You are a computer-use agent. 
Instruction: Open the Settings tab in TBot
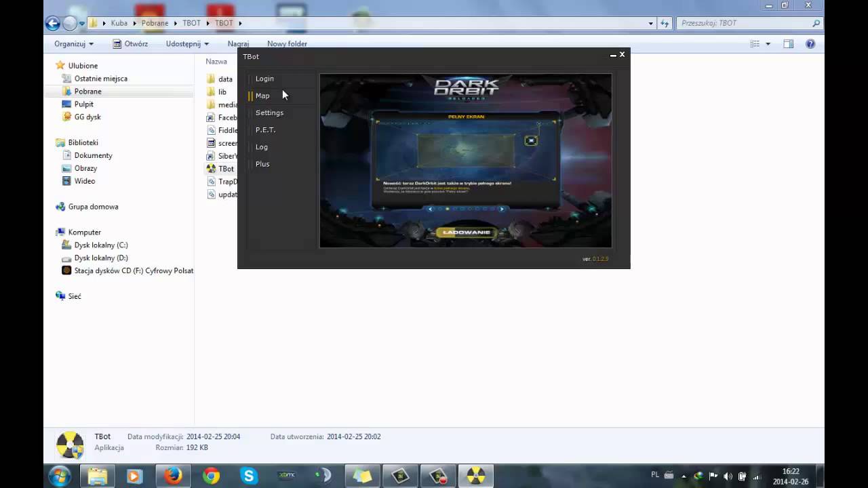[x=269, y=113]
